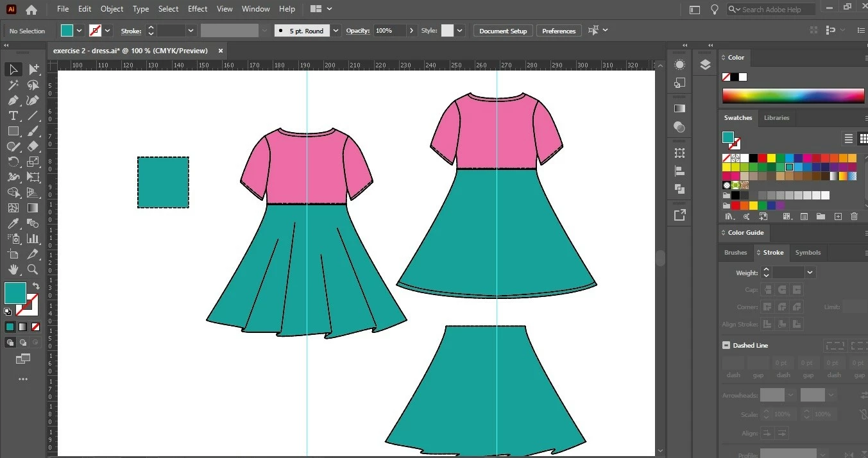Open the Preferences button
The image size is (868, 458).
point(558,31)
